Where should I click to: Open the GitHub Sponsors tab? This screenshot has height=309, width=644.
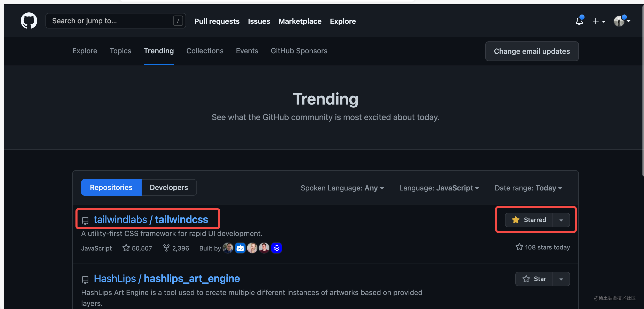tap(299, 51)
